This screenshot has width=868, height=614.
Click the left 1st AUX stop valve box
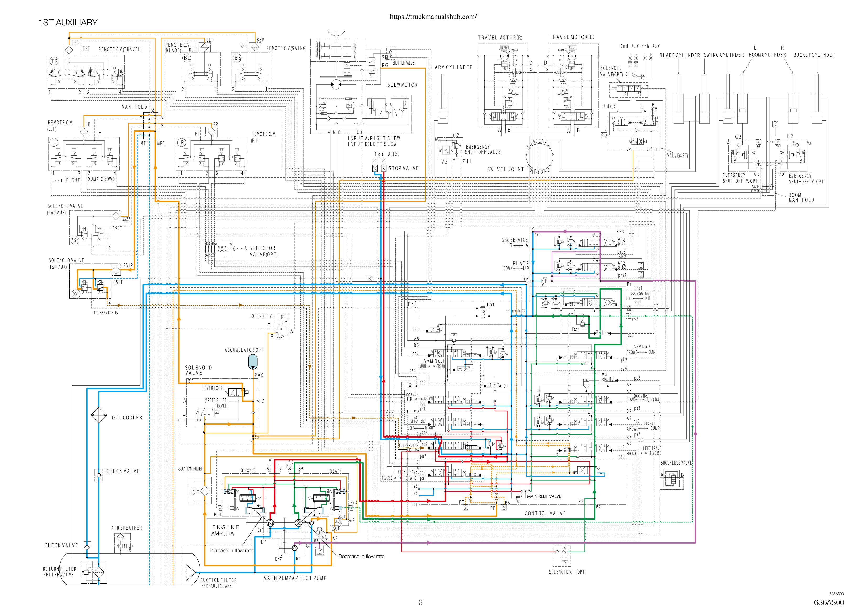[x=375, y=168]
